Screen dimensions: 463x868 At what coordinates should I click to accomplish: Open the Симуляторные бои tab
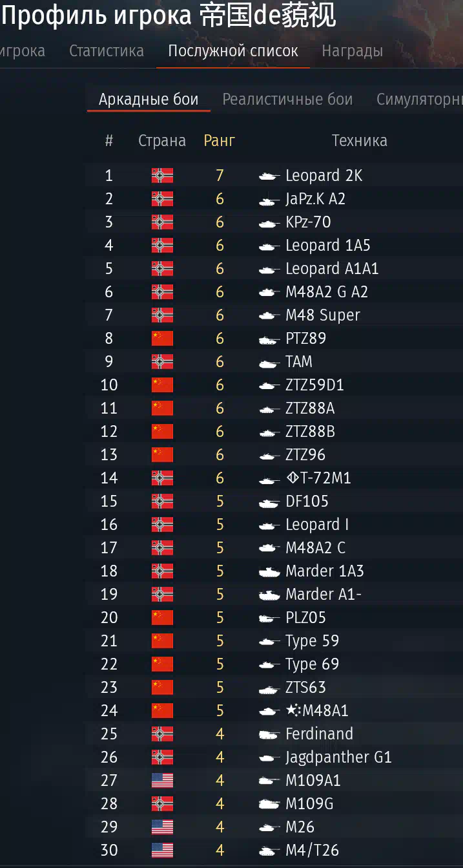tap(420, 100)
